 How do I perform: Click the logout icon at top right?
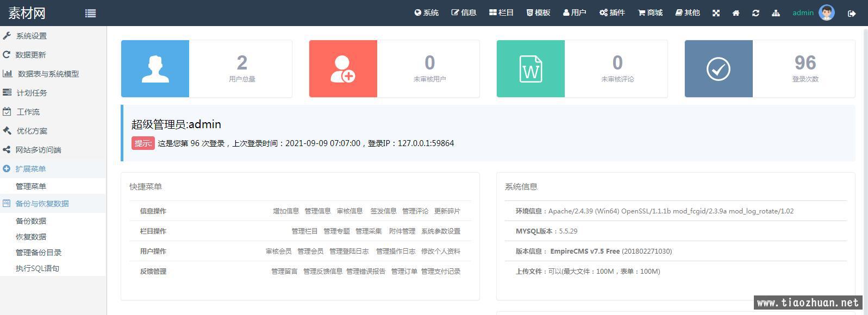[852, 14]
